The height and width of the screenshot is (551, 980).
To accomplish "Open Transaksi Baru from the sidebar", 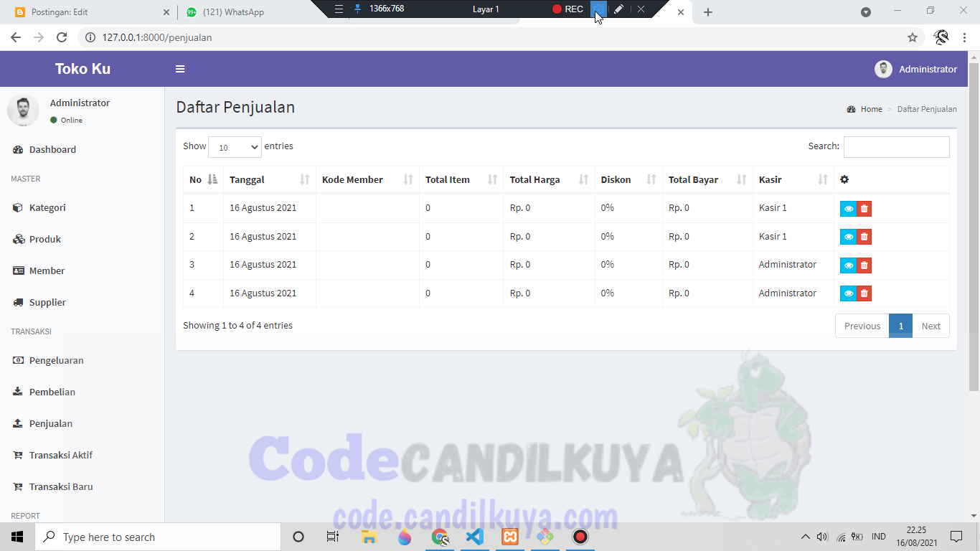I will coord(62,486).
